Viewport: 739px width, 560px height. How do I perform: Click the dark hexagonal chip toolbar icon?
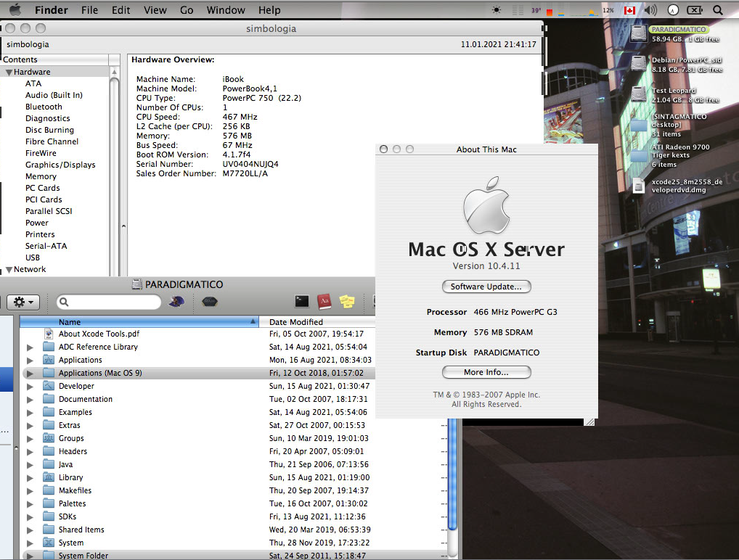click(x=210, y=302)
